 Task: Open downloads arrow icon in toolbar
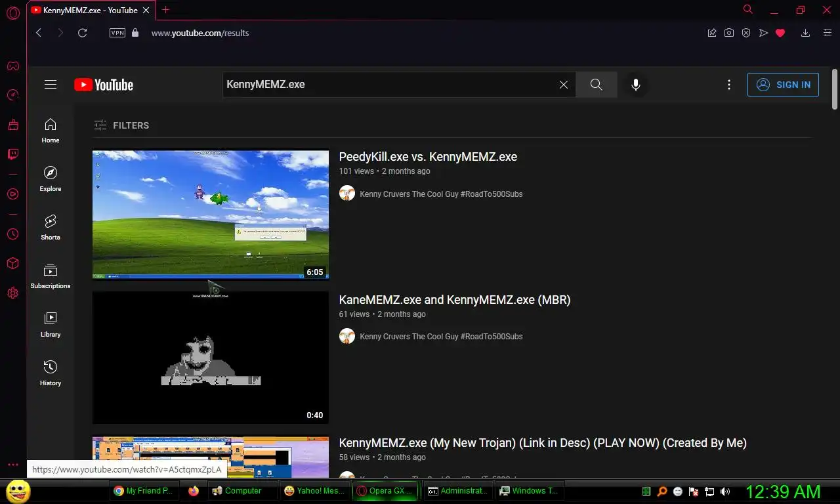[x=805, y=33]
